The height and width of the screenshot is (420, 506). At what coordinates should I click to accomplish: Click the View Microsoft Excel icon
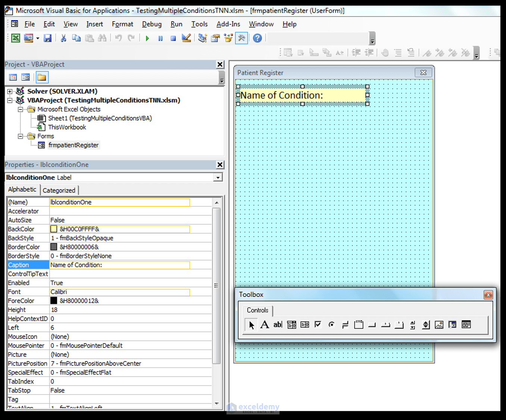pyautogui.click(x=16, y=38)
